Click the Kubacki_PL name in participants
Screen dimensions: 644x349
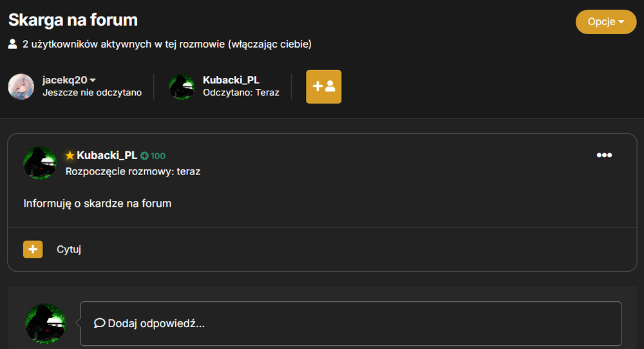tap(231, 80)
